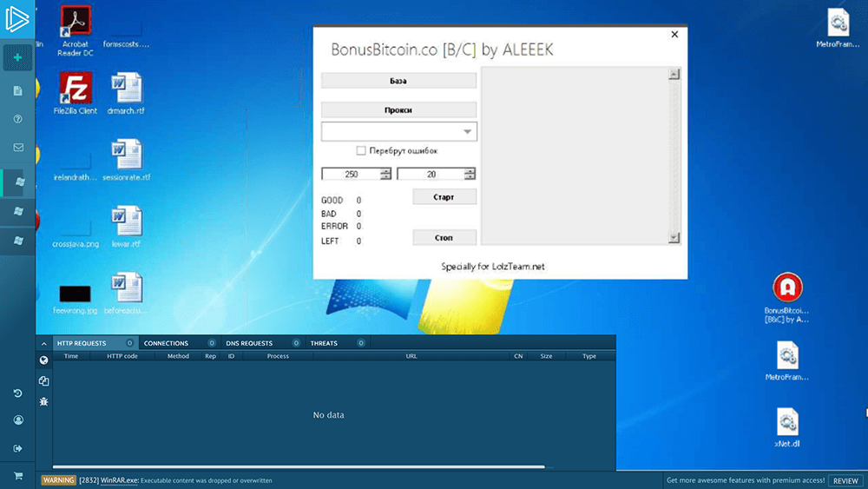Viewport: 868px width, 489px height.
Task: Select sessionrate.rtf desktop file
Action: click(126, 160)
